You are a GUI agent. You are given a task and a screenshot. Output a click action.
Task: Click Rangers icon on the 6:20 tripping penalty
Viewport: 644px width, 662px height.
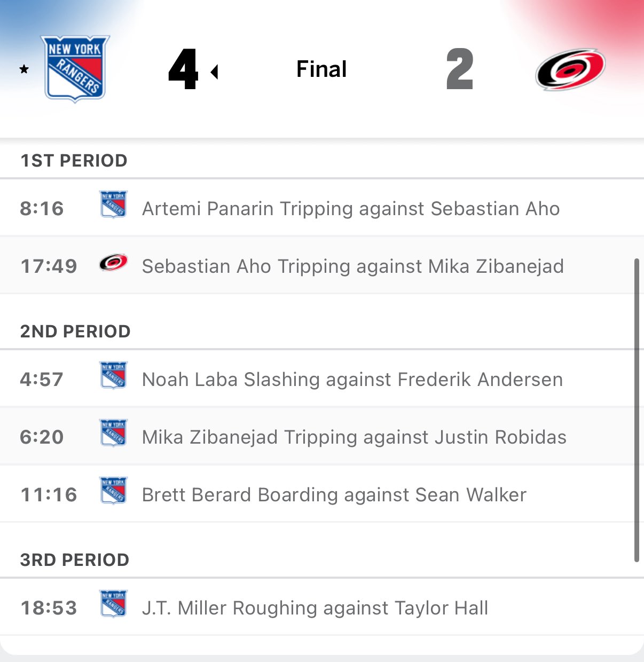click(x=114, y=433)
